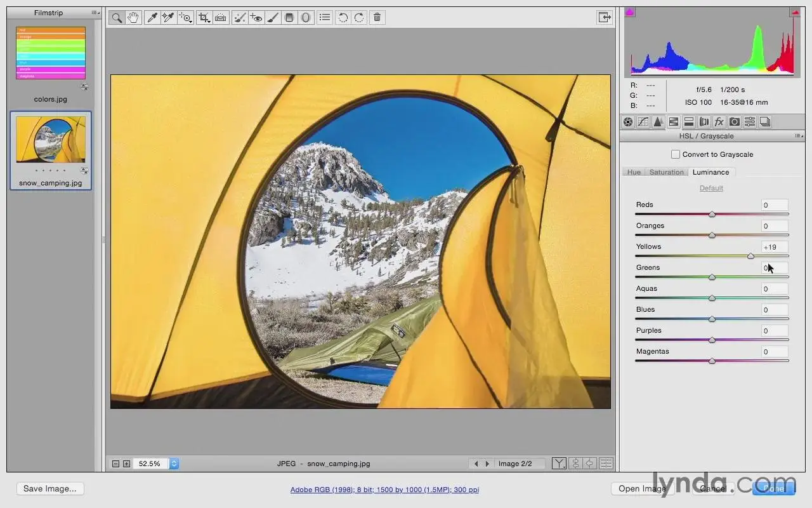812x508 pixels.
Task: Click the Reds luminance slider handle
Action: [x=712, y=215]
